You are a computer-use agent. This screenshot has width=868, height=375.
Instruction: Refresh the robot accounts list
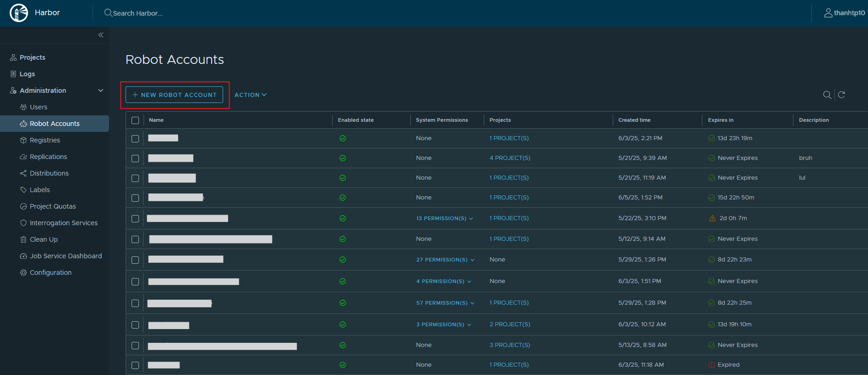(841, 95)
